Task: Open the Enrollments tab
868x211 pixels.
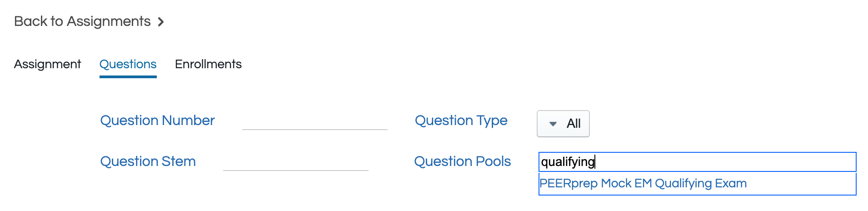Action: click(208, 64)
